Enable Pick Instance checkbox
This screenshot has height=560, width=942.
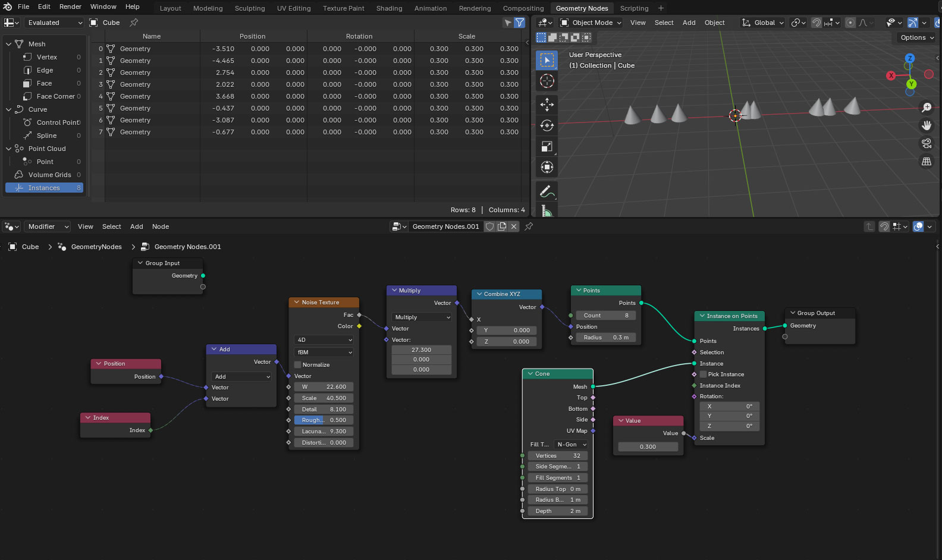coord(704,375)
